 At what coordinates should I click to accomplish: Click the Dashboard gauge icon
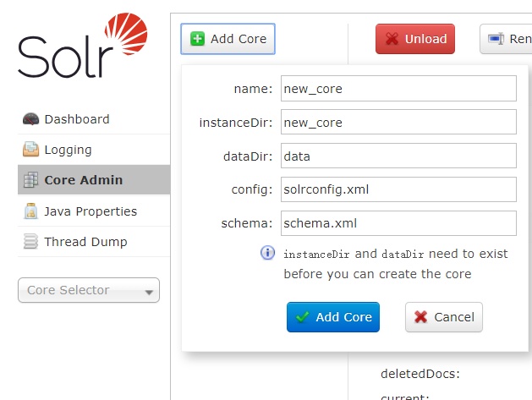[x=30, y=119]
